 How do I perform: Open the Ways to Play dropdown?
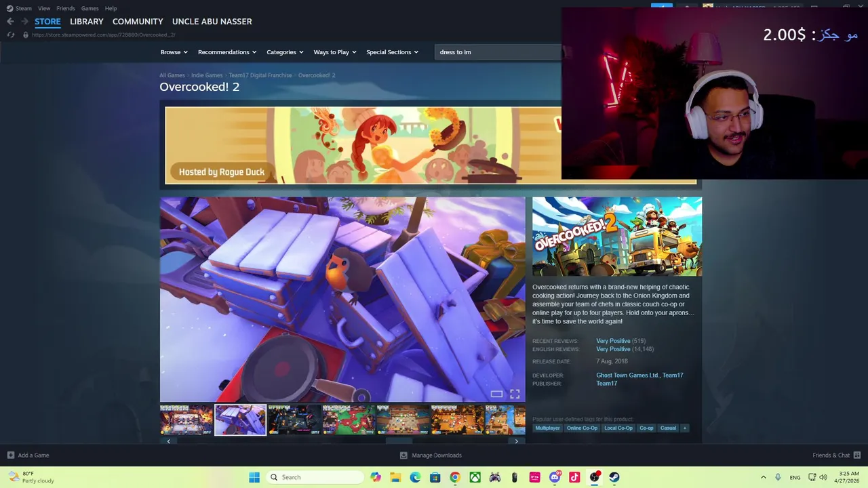click(335, 52)
